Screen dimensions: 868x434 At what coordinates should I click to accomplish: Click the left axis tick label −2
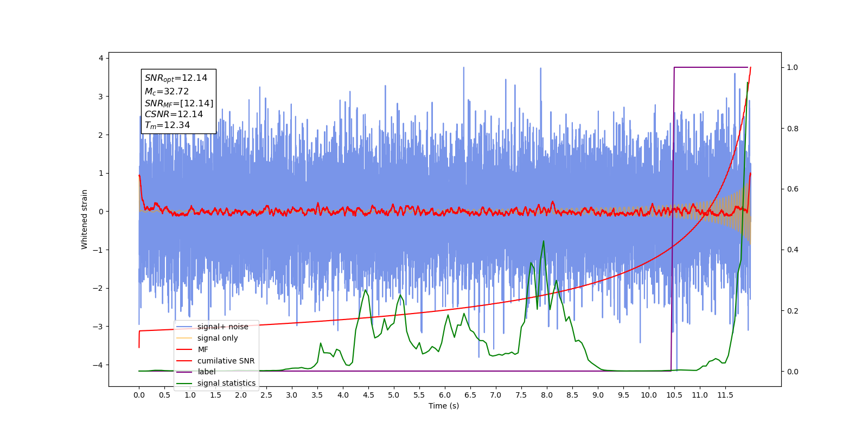pyautogui.click(x=98, y=288)
